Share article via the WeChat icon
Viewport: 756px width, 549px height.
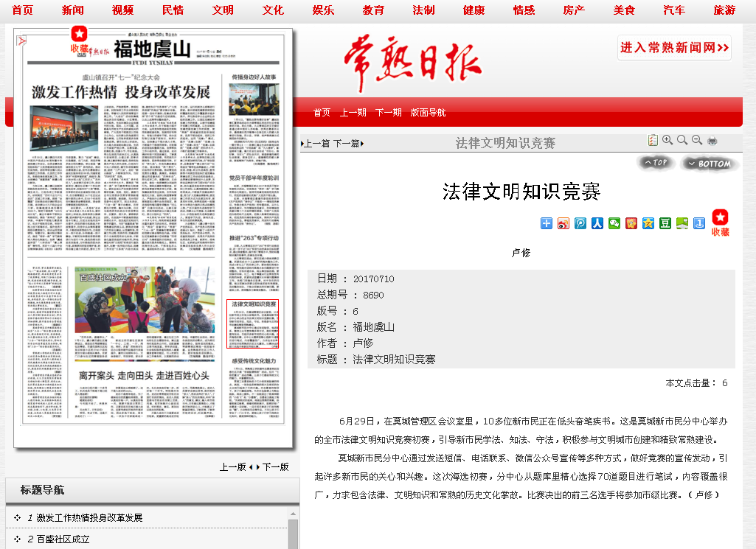[614, 223]
